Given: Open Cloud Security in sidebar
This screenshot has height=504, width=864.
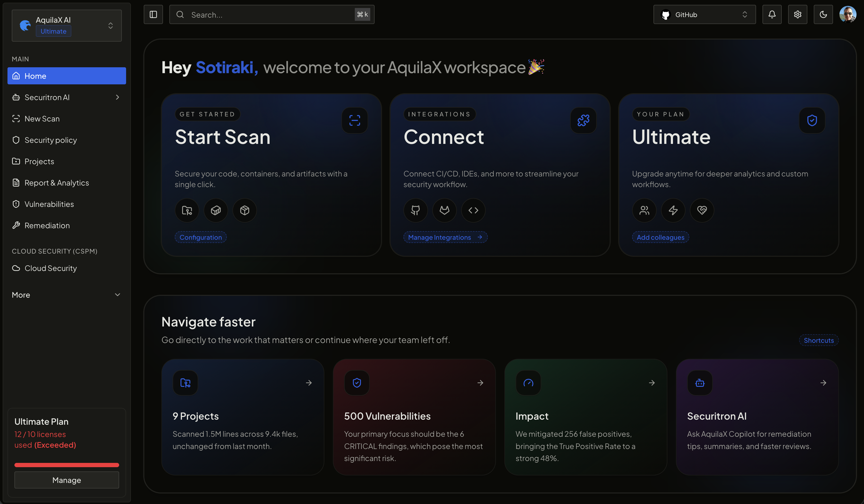Looking at the screenshot, I should pos(67,268).
